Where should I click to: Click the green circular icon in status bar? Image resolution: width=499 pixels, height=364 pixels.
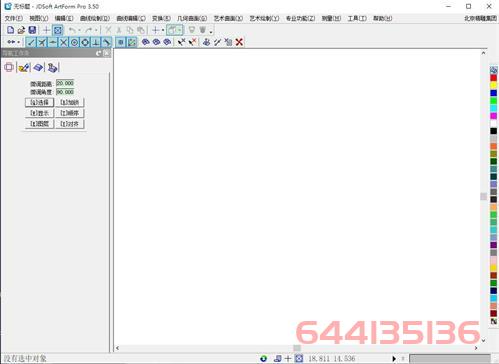coord(263,359)
